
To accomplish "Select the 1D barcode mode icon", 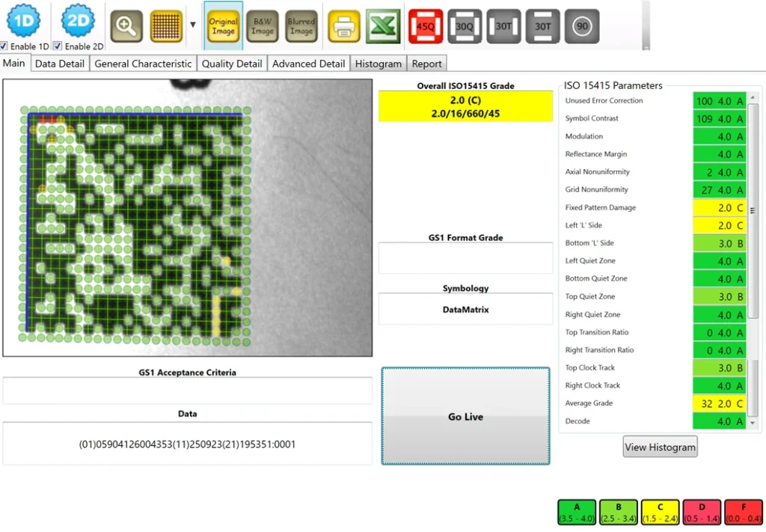I will pyautogui.click(x=23, y=22).
